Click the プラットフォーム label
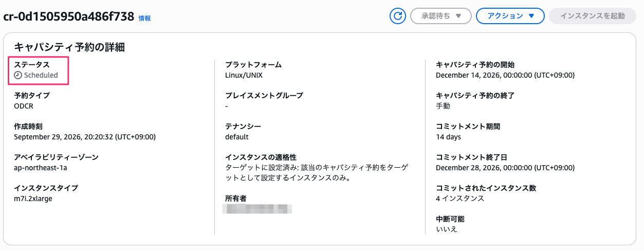This screenshot has height=251, width=644. [x=253, y=65]
